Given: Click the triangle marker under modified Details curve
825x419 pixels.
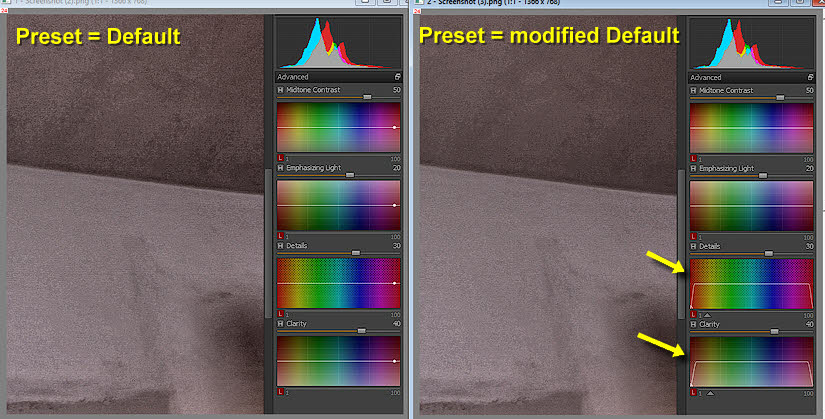Looking at the screenshot, I should click(x=709, y=315).
